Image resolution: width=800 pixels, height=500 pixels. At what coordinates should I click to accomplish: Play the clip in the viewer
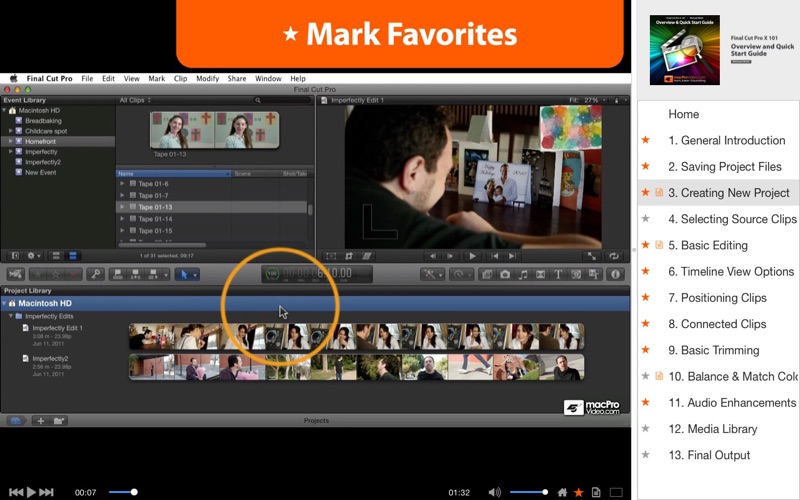click(x=472, y=256)
